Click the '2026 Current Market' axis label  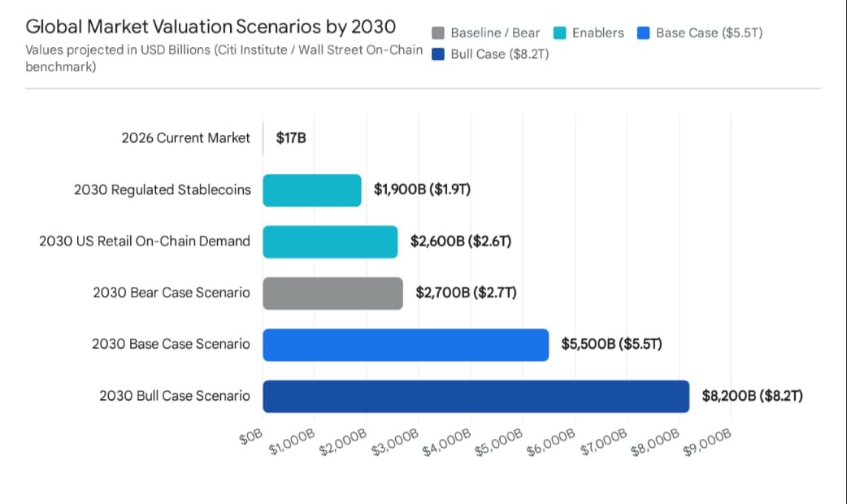(186, 138)
